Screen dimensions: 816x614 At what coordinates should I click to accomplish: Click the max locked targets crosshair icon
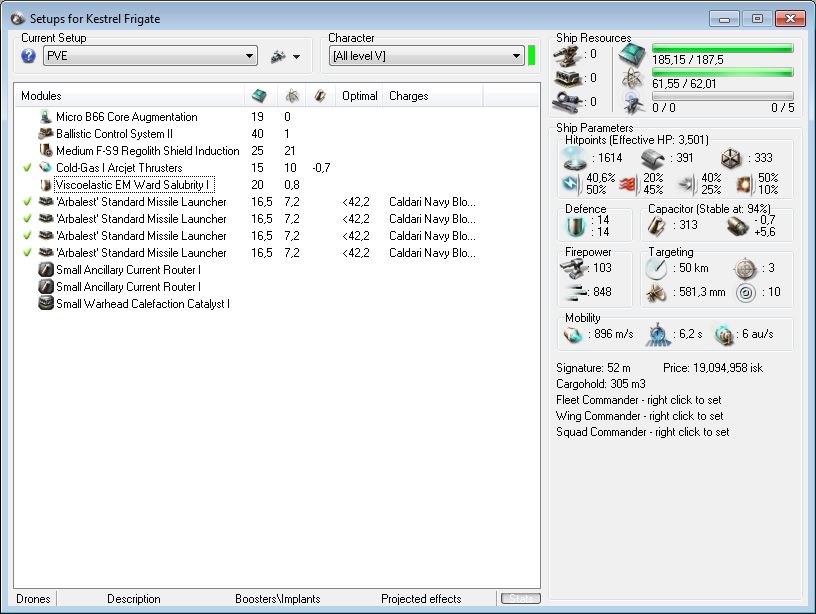(745, 269)
